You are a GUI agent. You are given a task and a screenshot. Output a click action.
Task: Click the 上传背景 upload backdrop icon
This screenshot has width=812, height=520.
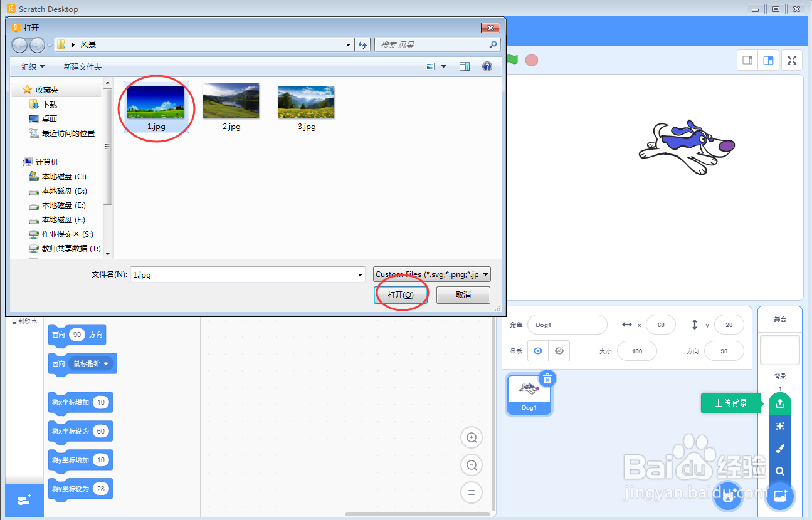[x=780, y=403]
